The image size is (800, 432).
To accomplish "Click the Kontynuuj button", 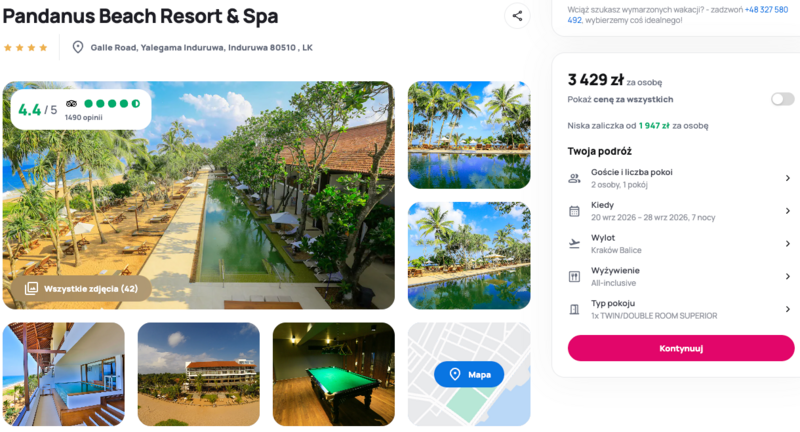I will pyautogui.click(x=681, y=348).
